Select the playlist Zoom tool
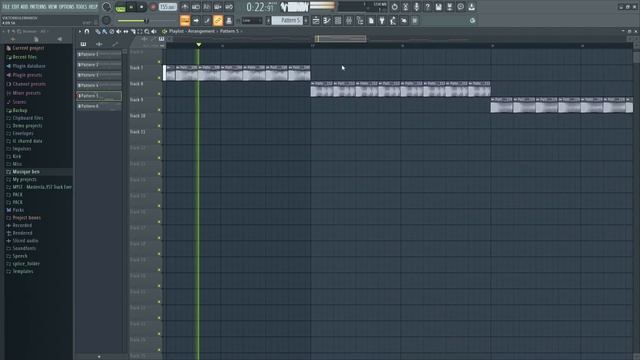This screenshot has width=640, height=360. [x=147, y=31]
